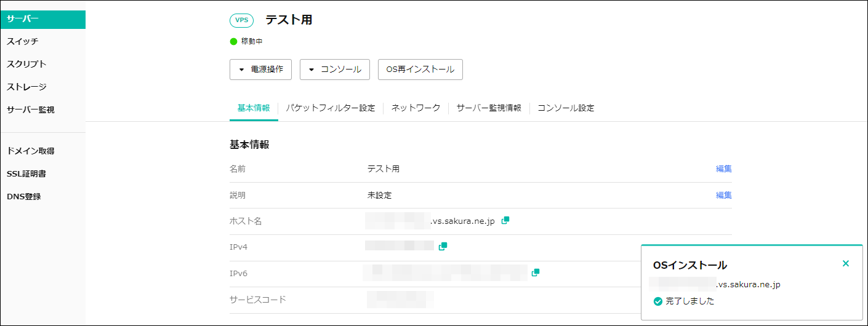Image resolution: width=868 pixels, height=326 pixels.
Task: Open スイッチ from the sidebar
Action: coord(23,41)
